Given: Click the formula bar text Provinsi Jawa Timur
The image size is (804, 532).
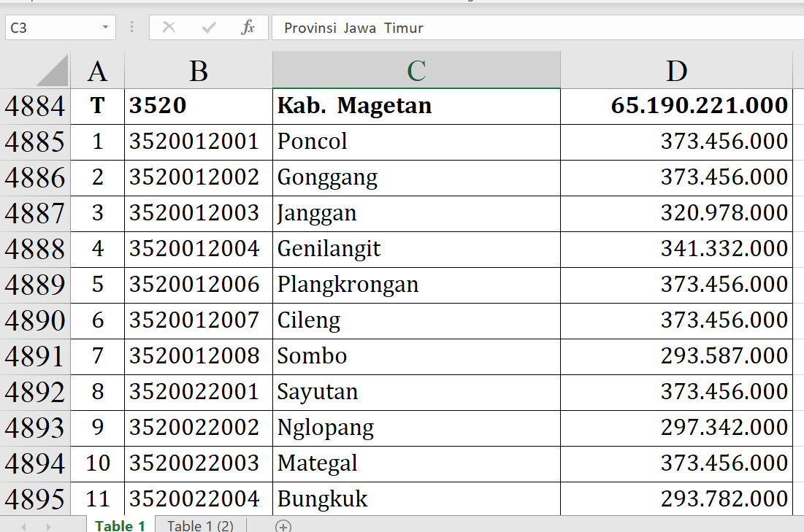Looking at the screenshot, I should [x=353, y=28].
